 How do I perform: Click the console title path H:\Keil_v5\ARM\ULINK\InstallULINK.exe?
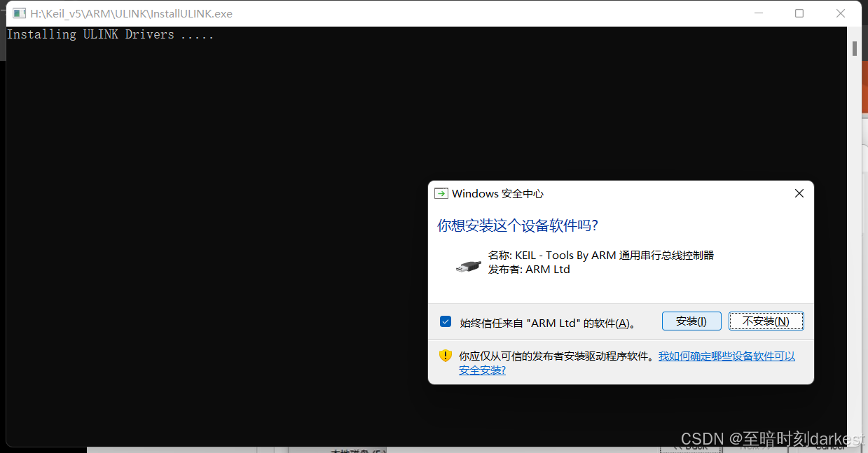(131, 13)
